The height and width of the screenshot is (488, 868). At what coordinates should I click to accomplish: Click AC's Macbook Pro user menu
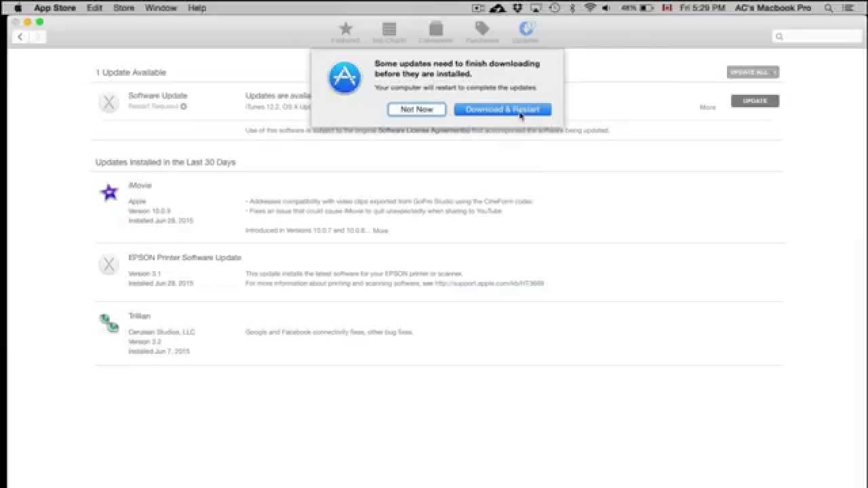coord(774,8)
